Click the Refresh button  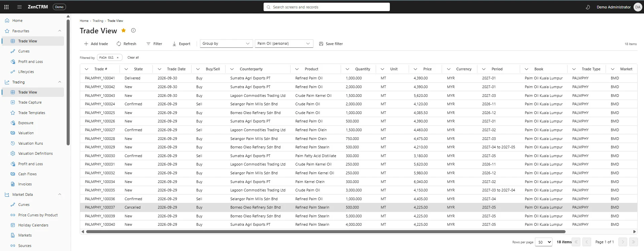coord(127,44)
